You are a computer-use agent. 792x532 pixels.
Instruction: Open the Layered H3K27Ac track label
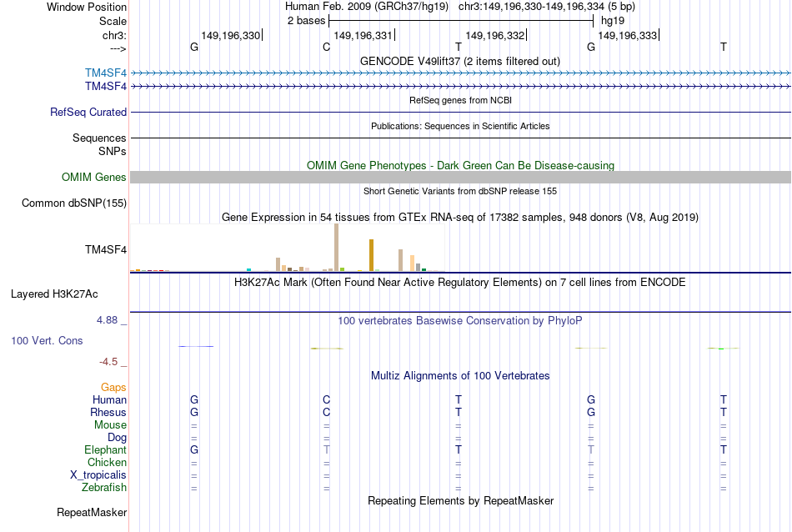(x=54, y=294)
